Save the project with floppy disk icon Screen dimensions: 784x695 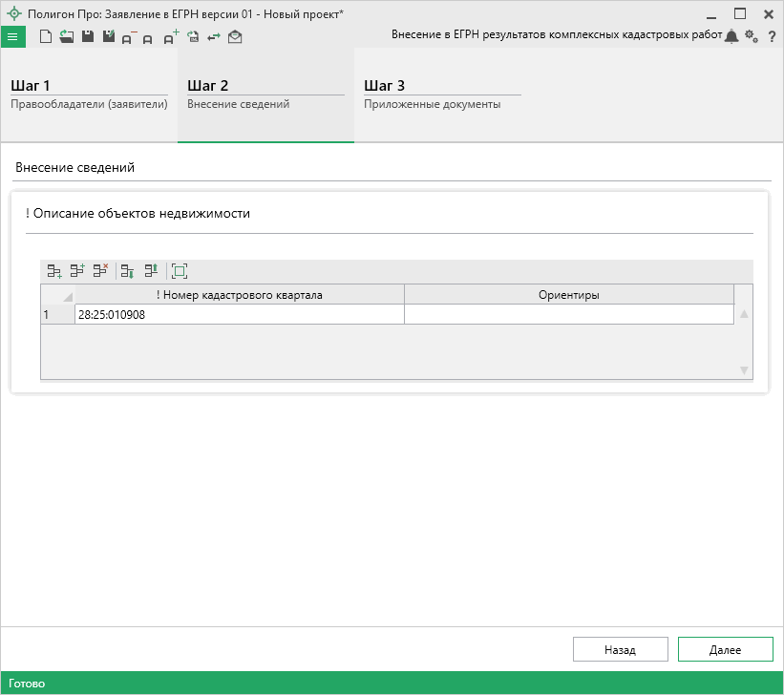[88, 36]
